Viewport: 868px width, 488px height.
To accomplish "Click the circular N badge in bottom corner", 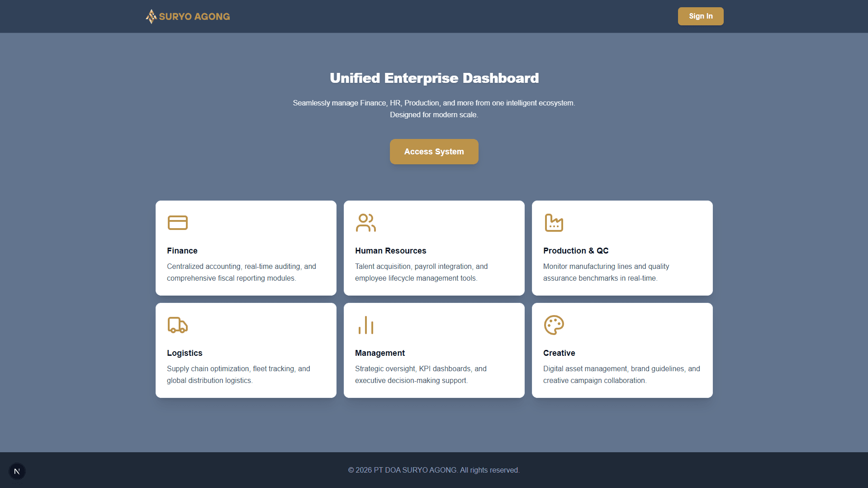I will pyautogui.click(x=17, y=471).
